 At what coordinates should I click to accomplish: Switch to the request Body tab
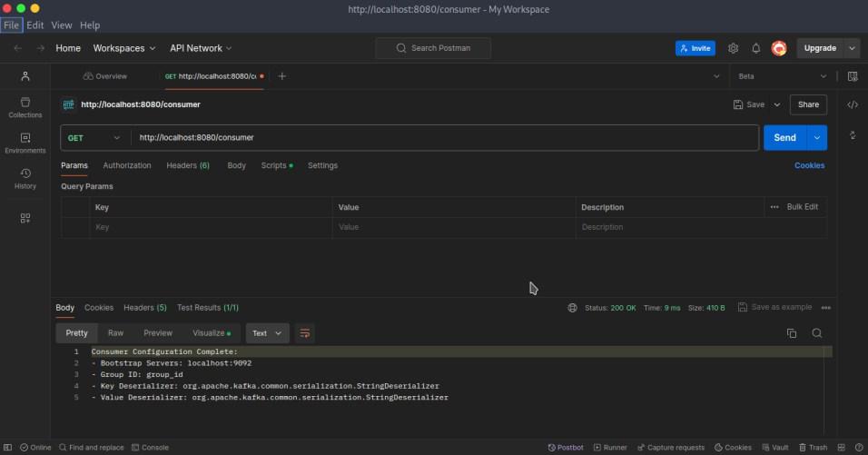(x=236, y=165)
